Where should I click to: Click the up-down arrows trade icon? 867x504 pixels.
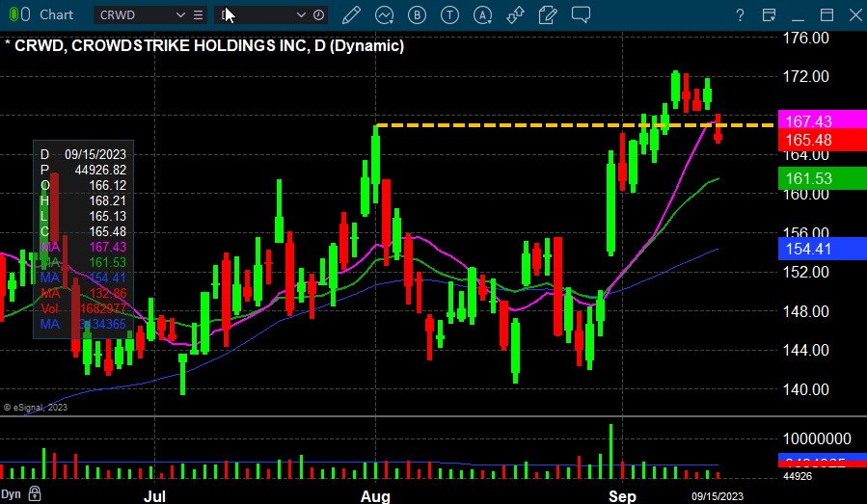click(x=515, y=14)
